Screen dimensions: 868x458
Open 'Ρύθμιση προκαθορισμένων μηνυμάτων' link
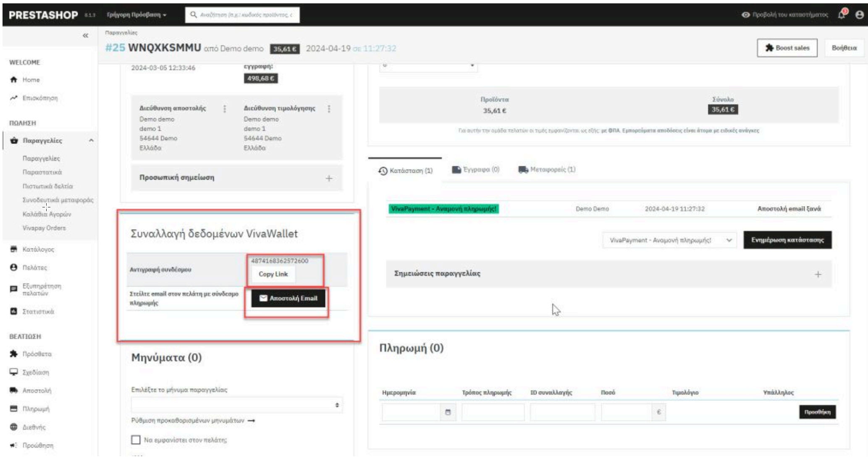coord(193,421)
